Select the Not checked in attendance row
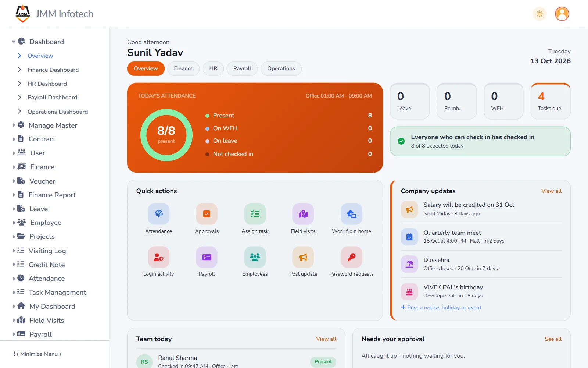 pyautogui.click(x=288, y=154)
